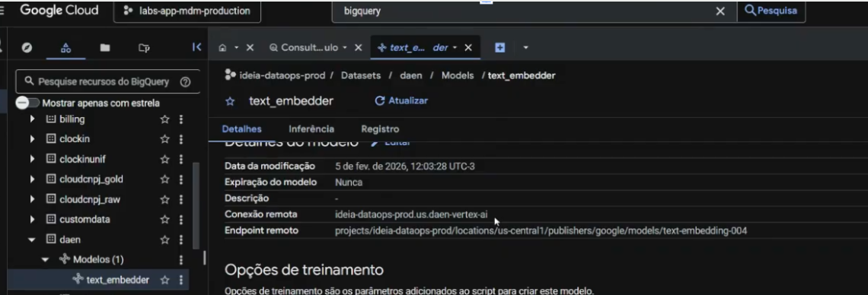This screenshot has height=295, width=868.
Task: Open more options for daen dataset
Action: (x=181, y=239)
